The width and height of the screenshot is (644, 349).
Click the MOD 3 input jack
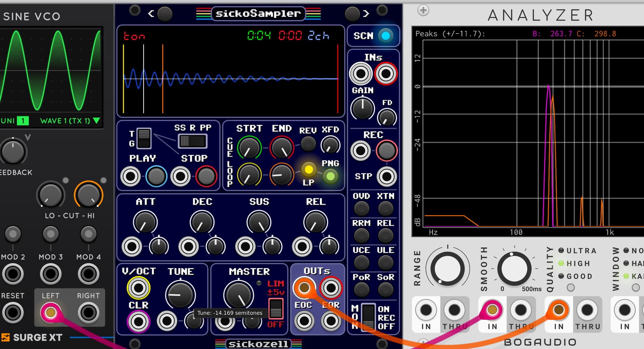pyautogui.click(x=51, y=274)
